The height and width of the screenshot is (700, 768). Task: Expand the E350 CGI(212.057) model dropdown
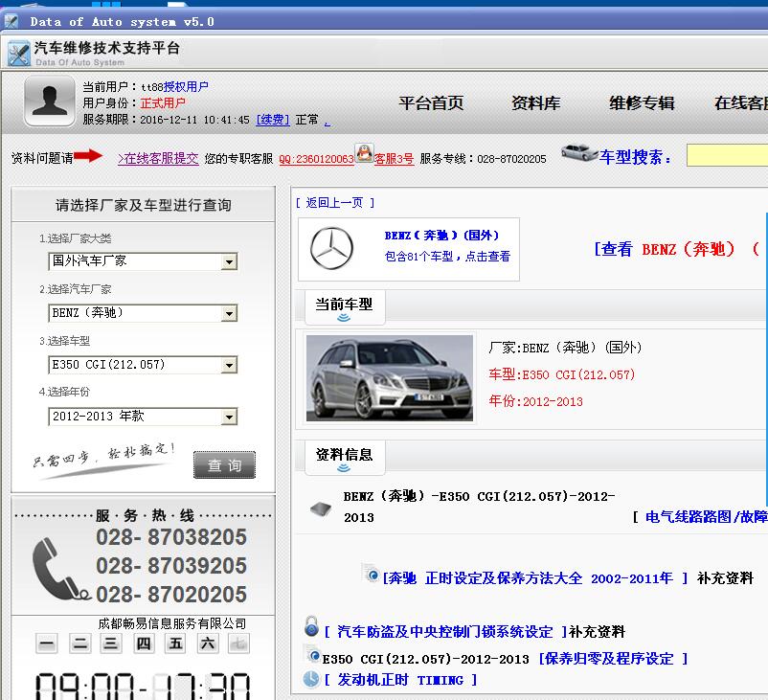[229, 365]
